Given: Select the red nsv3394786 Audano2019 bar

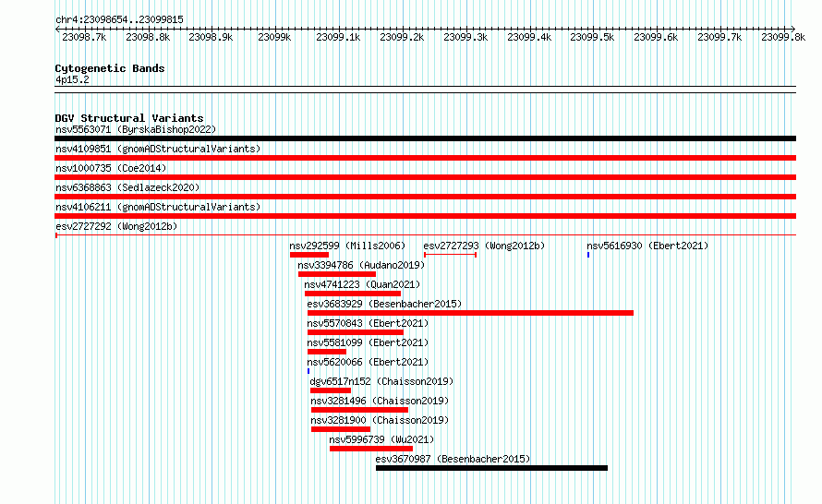Looking at the screenshot, I should click(337, 274).
